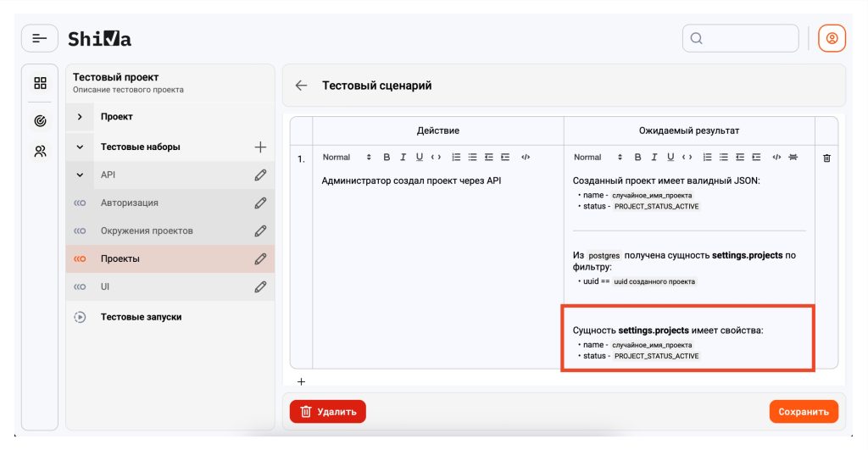Click the target icon in left sidebar
This screenshot has width=868, height=450.
point(40,121)
